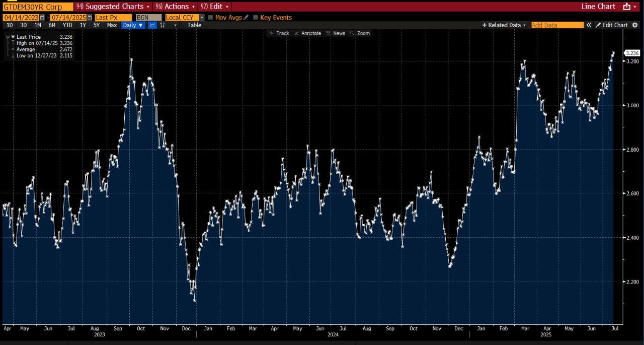Click the Edit Chart button
The image size is (644, 345).
coord(612,25)
